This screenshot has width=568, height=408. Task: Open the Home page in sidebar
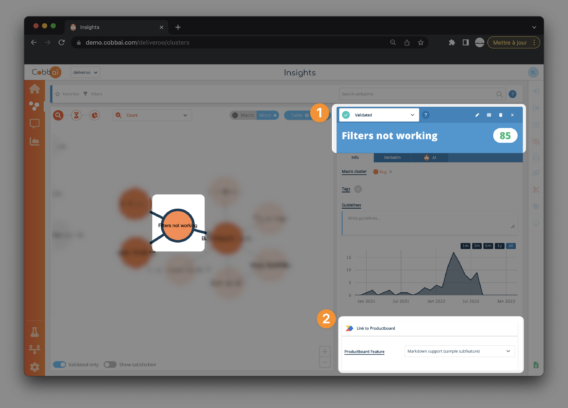(x=34, y=89)
